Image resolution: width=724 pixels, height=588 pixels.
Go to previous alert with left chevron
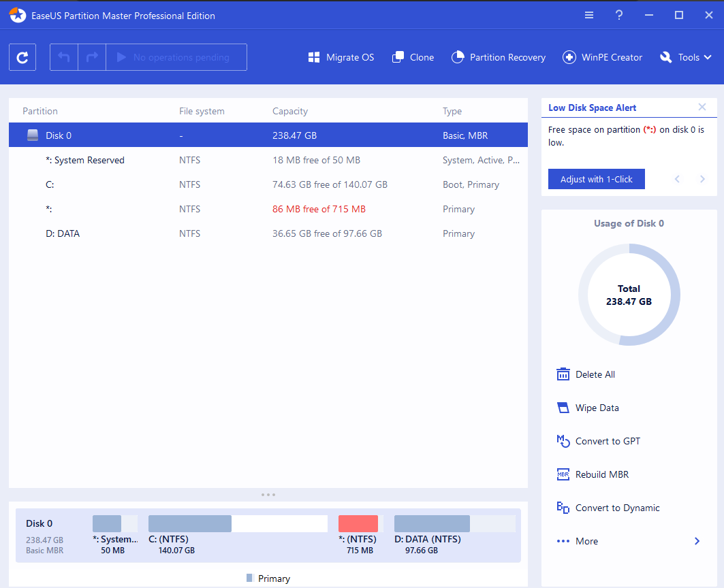pos(678,179)
